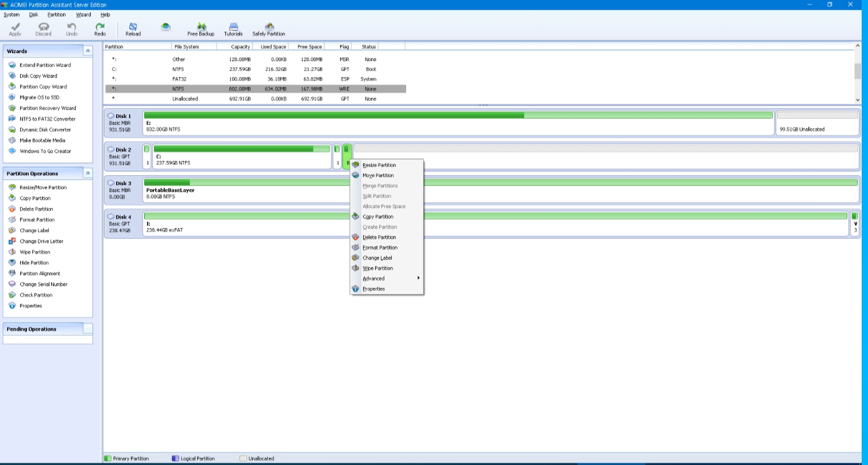Select the C: NTFS row in the partition list

pyautogui.click(x=256, y=69)
